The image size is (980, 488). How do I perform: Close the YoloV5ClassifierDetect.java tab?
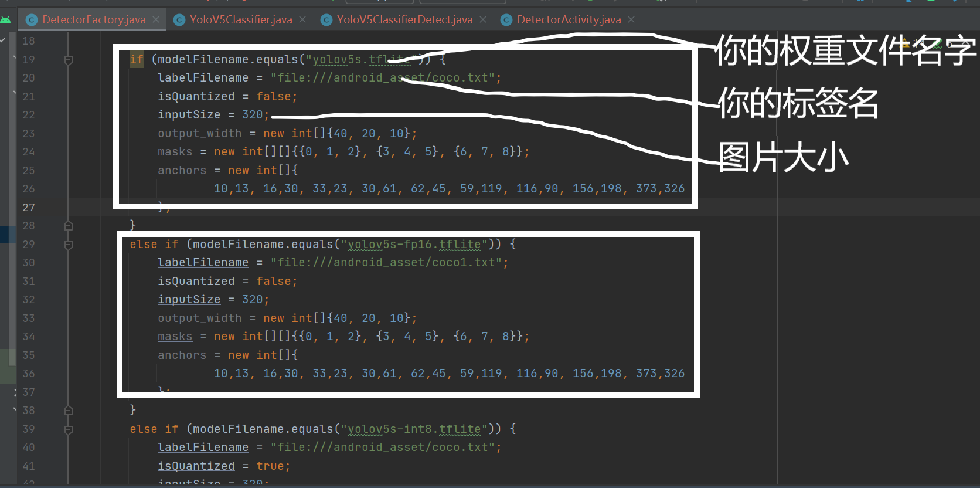pos(483,19)
